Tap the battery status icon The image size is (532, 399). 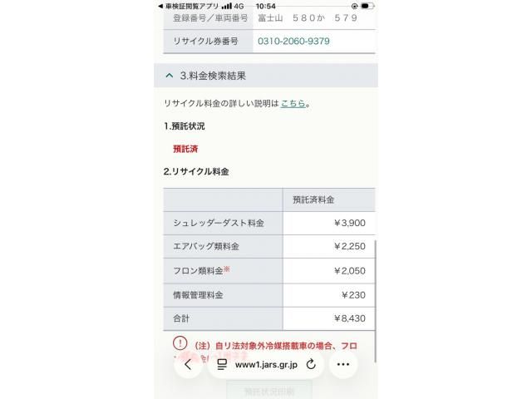point(367,6)
